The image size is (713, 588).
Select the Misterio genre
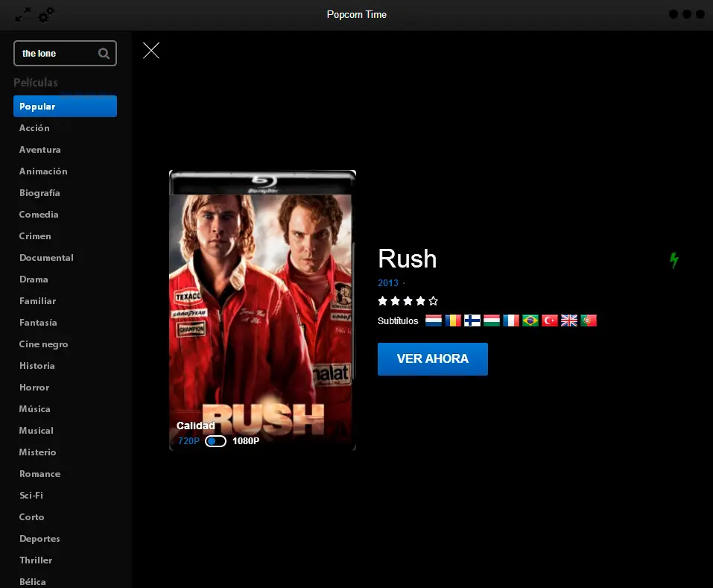(38, 452)
